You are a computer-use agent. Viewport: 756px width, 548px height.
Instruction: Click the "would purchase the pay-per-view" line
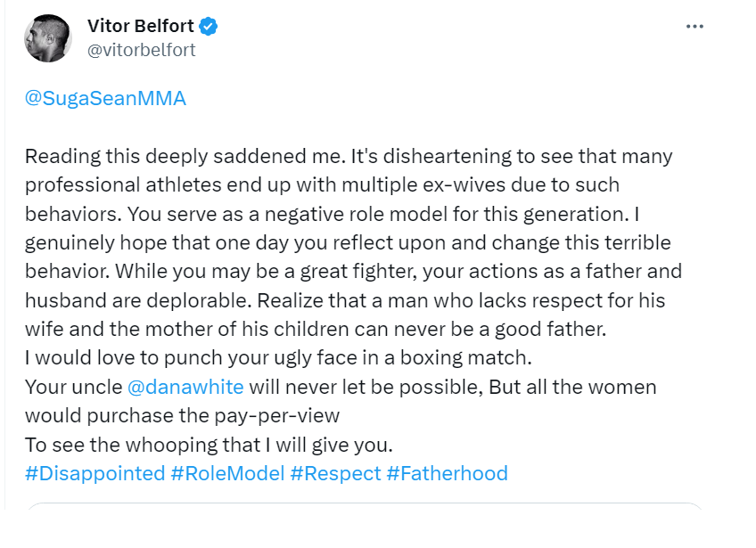point(182,415)
